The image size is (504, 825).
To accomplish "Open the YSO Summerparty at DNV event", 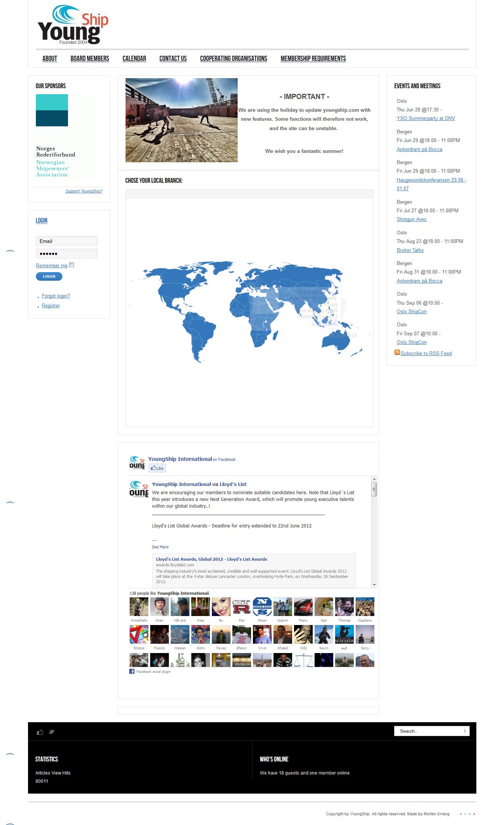I will [x=426, y=118].
